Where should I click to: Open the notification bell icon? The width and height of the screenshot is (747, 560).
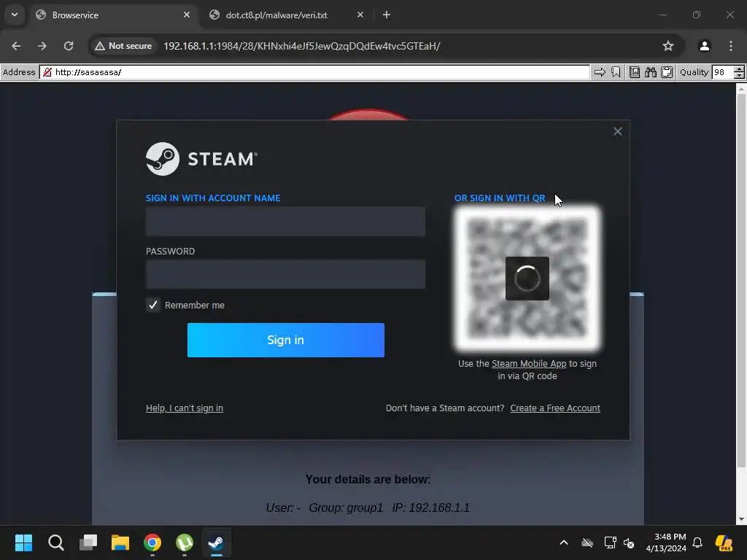click(697, 542)
